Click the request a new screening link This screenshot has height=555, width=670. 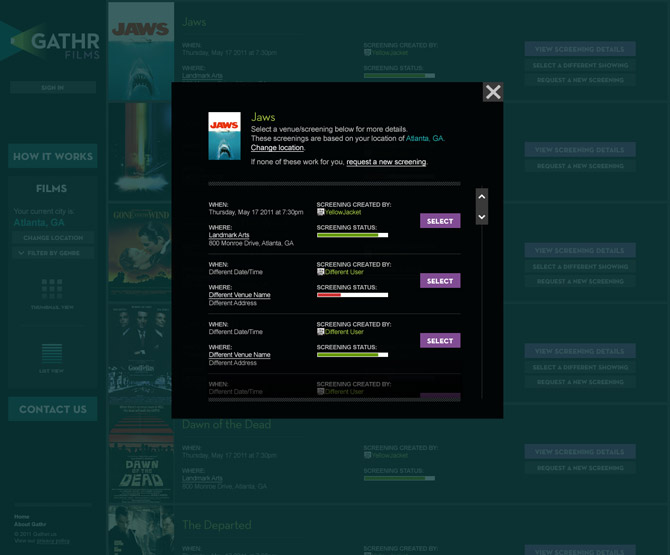pyautogui.click(x=386, y=162)
